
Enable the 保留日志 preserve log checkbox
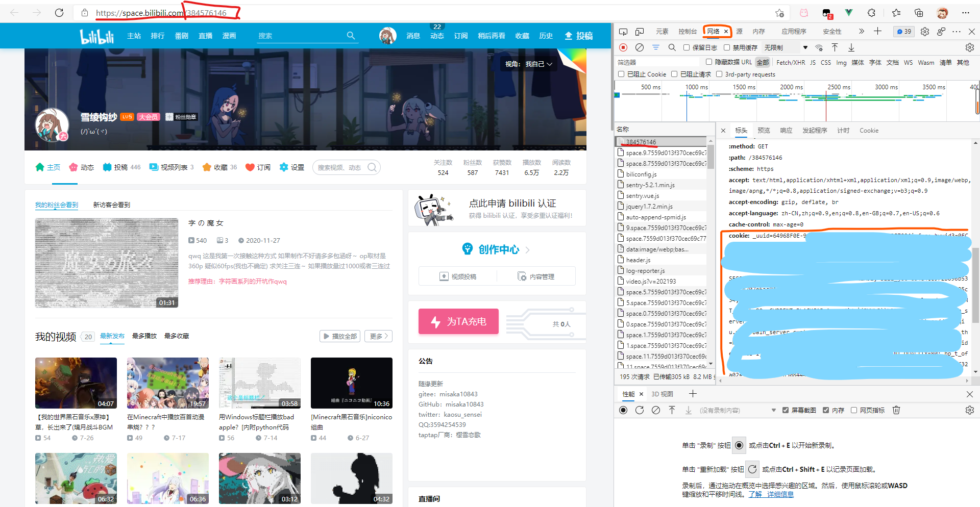tap(687, 47)
